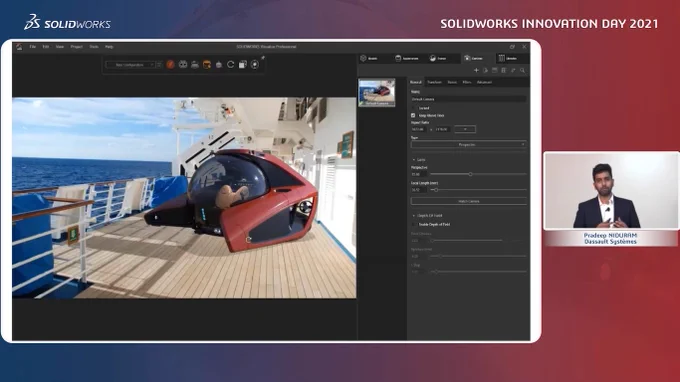Open the Edit menu

(x=46, y=47)
